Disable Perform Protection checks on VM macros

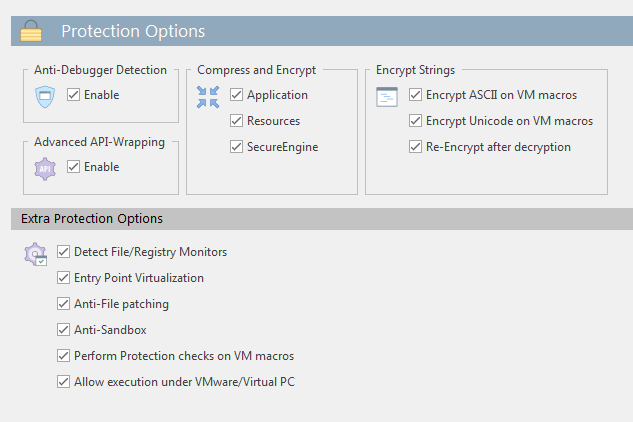pyautogui.click(x=63, y=356)
